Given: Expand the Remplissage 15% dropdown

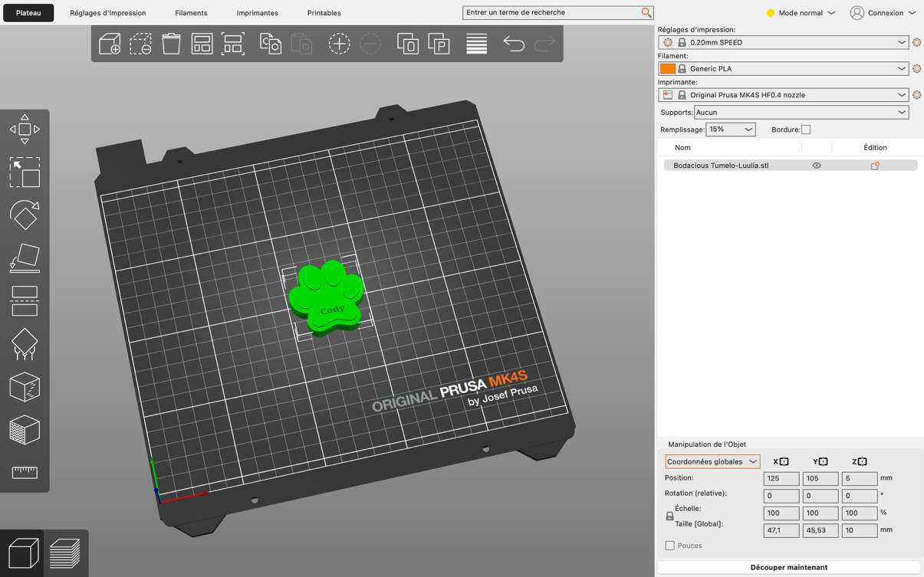Looking at the screenshot, I should tap(730, 129).
